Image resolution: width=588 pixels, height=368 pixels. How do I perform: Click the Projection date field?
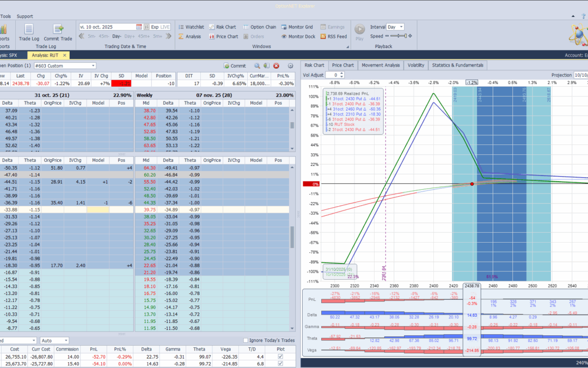[581, 75]
